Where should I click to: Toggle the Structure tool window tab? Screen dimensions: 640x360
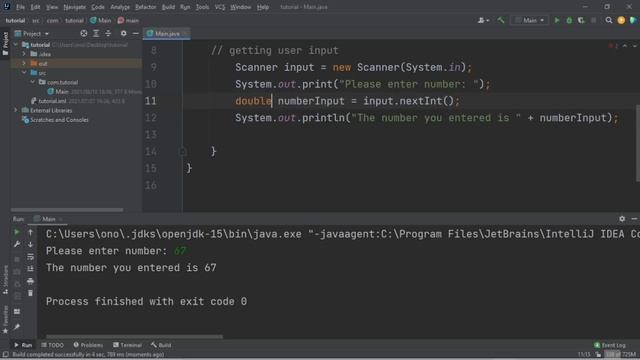(x=5, y=280)
